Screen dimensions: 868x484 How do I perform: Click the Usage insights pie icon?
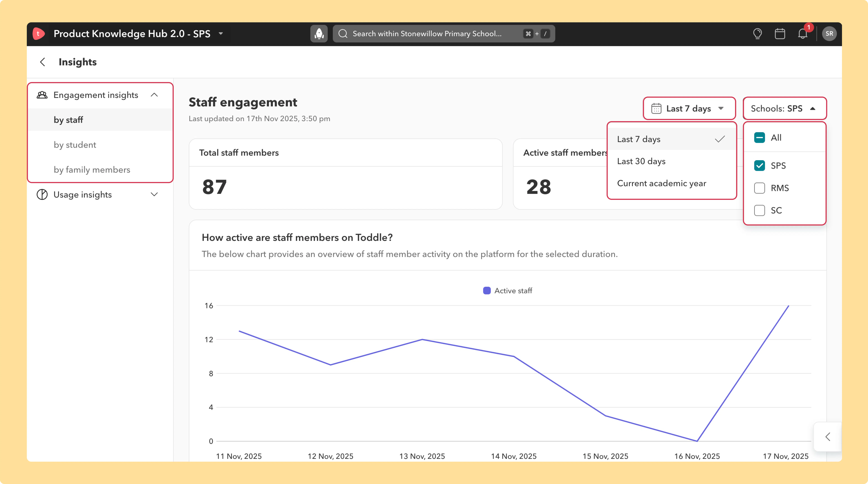click(42, 195)
